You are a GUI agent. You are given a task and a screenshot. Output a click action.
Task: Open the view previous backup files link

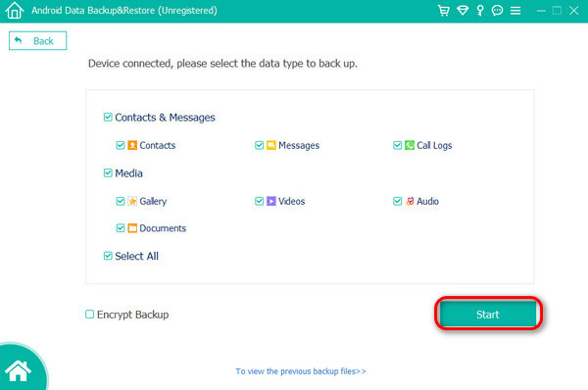[x=301, y=371]
